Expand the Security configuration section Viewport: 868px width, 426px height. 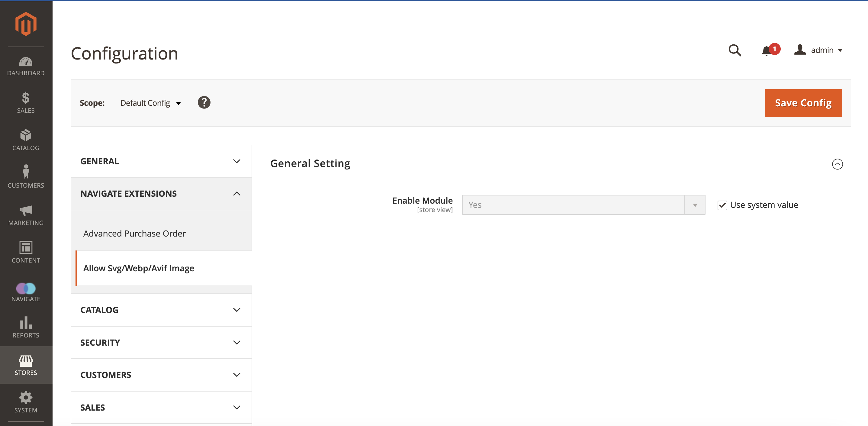[161, 342]
